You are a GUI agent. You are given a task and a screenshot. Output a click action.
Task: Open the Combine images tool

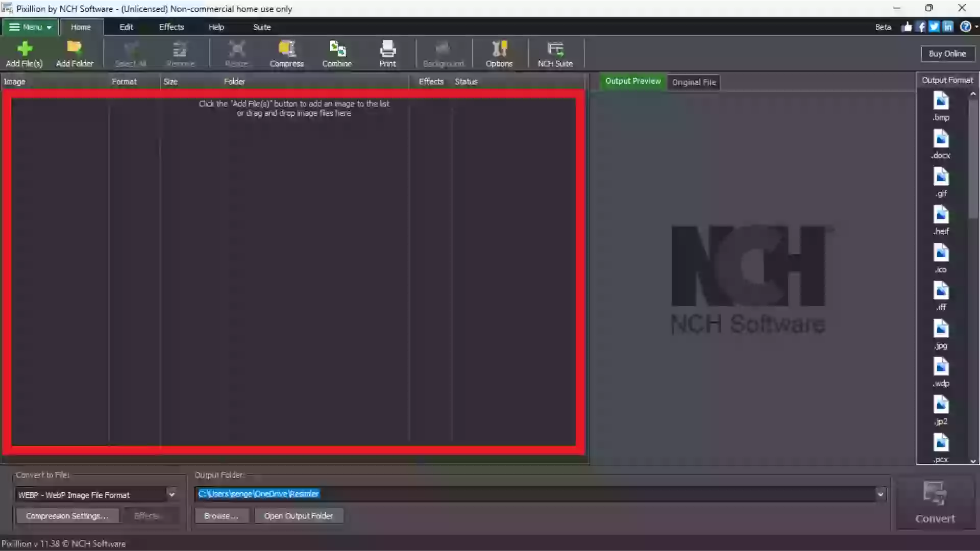(x=337, y=54)
